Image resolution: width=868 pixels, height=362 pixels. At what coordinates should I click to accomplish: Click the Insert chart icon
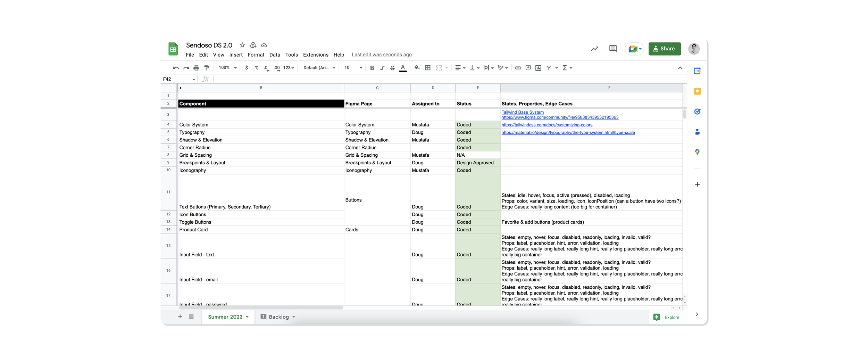(538, 68)
